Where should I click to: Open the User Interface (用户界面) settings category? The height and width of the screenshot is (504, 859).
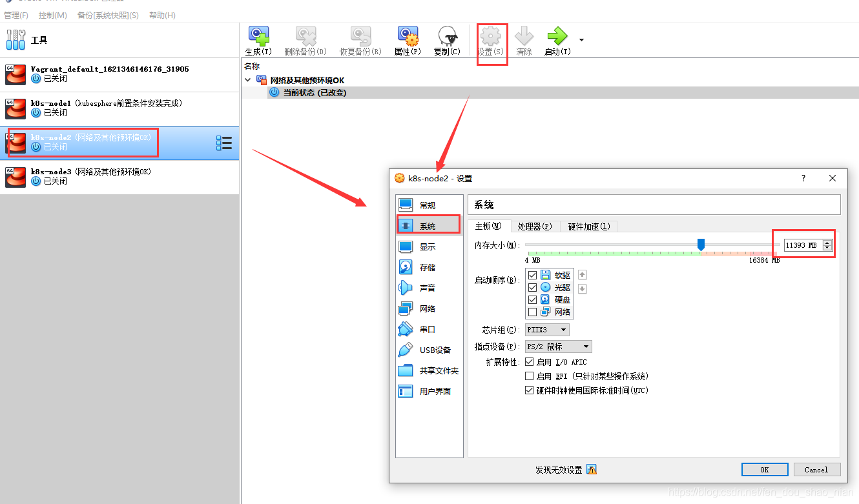tap(429, 391)
